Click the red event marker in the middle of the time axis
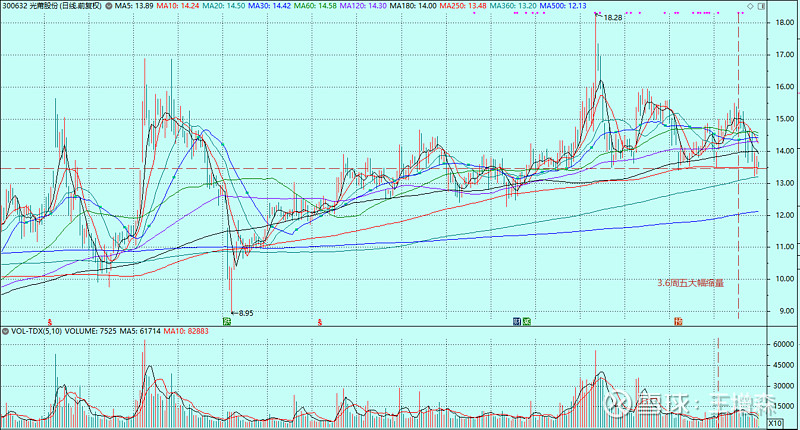Viewport: 800px width, 430px height. [x=319, y=322]
